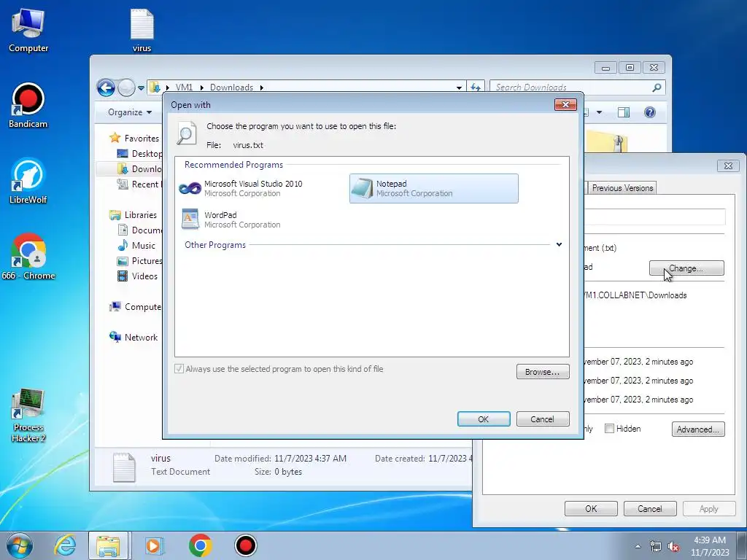Select the Computer desktop icon

point(28,31)
